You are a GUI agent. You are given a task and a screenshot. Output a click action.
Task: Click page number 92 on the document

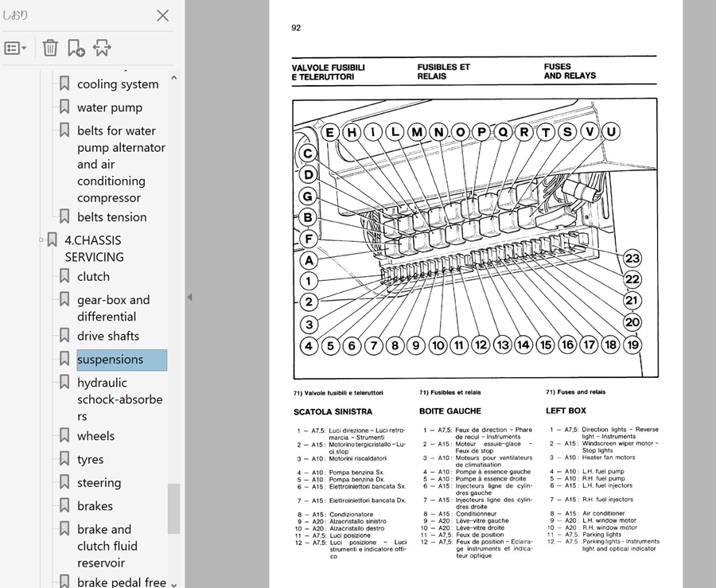pyautogui.click(x=296, y=28)
